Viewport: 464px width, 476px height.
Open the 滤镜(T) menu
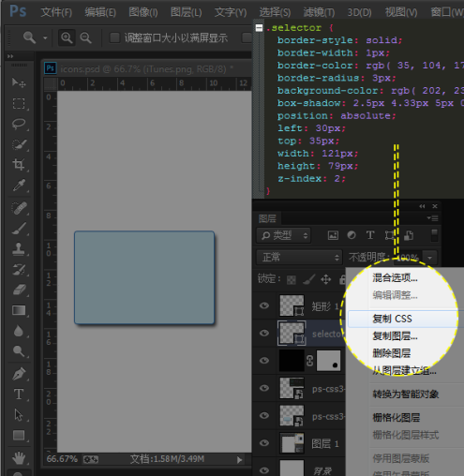319,12
